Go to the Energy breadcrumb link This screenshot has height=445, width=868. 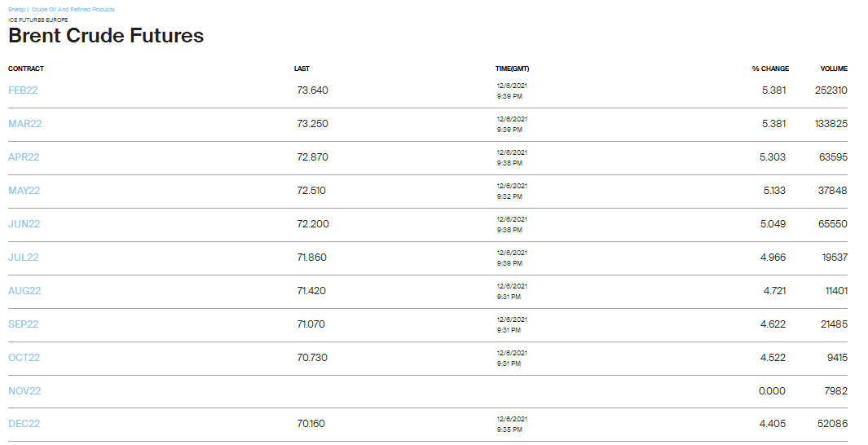[x=16, y=10]
